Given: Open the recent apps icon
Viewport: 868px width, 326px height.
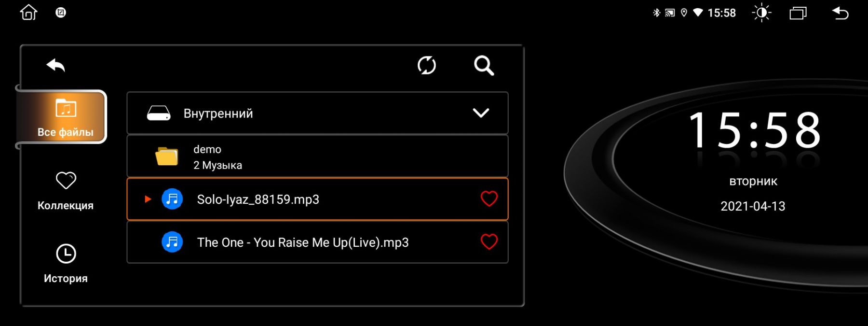Looking at the screenshot, I should pyautogui.click(x=798, y=13).
